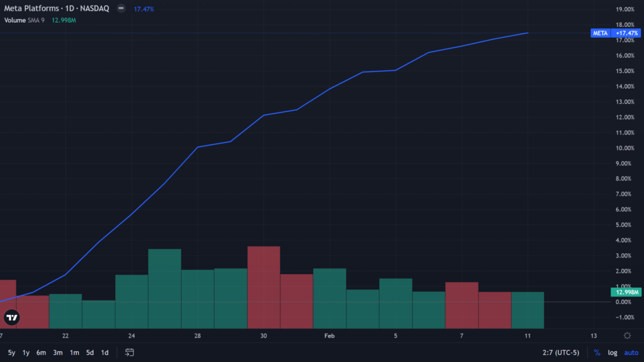
Task: Select the 6m time range
Action: click(41, 353)
